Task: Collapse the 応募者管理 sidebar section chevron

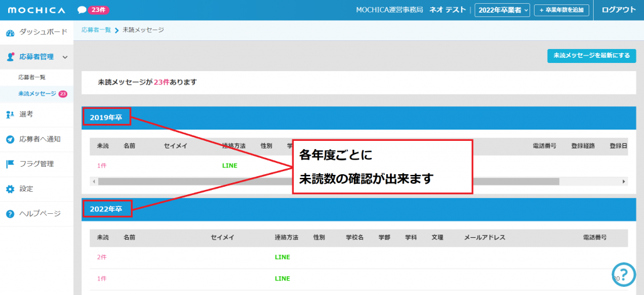Action: 65,57
